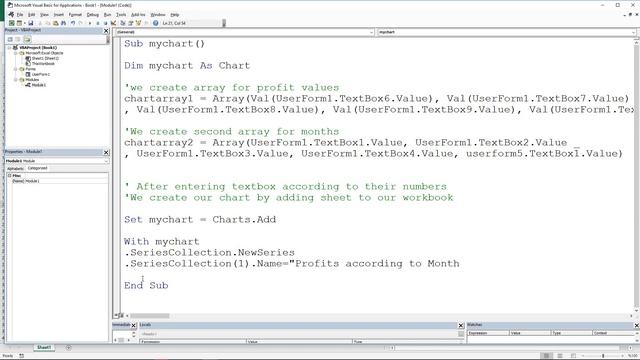Click the Break pause toolbar icon

pyautogui.click(x=98, y=23)
